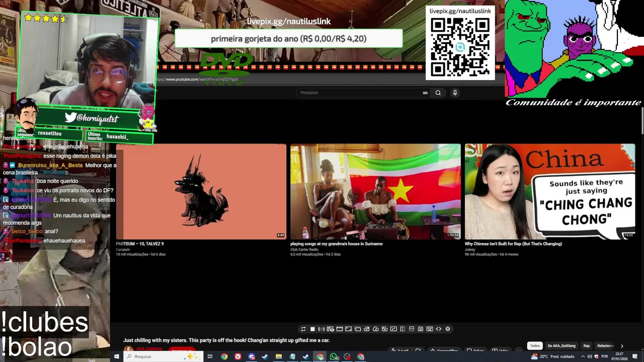Viewport: 644px width, 362px height.
Task: Open the on-screen keyboard icon in search
Action: [x=425, y=93]
